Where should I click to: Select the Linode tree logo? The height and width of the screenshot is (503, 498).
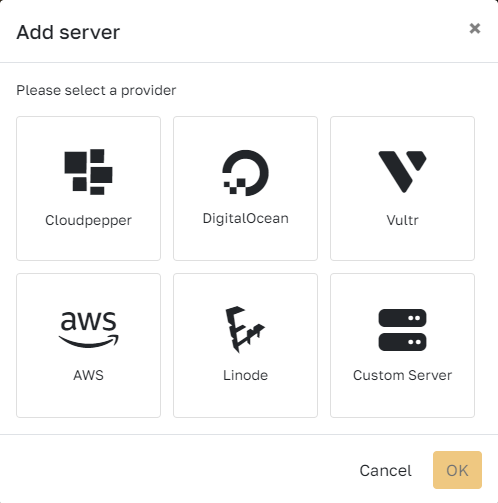[x=245, y=329]
